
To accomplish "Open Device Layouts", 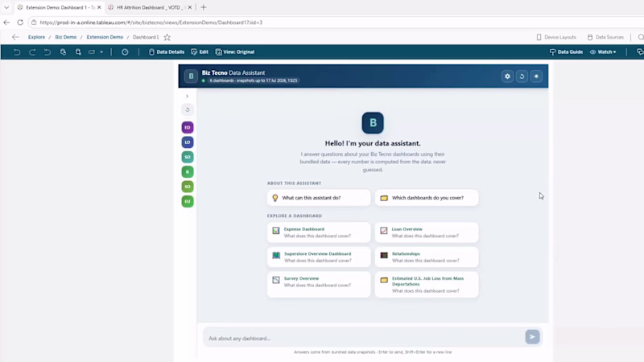I will click(556, 37).
